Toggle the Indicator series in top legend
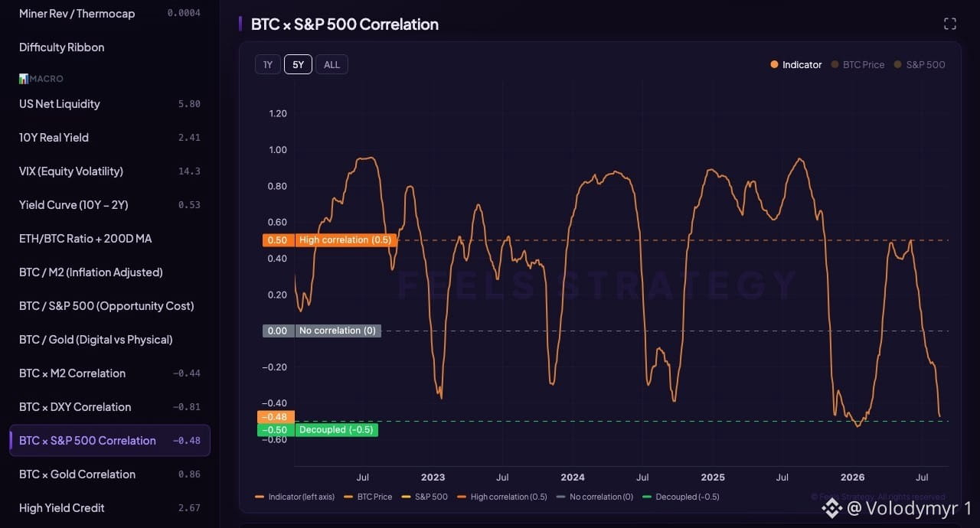 pos(796,64)
